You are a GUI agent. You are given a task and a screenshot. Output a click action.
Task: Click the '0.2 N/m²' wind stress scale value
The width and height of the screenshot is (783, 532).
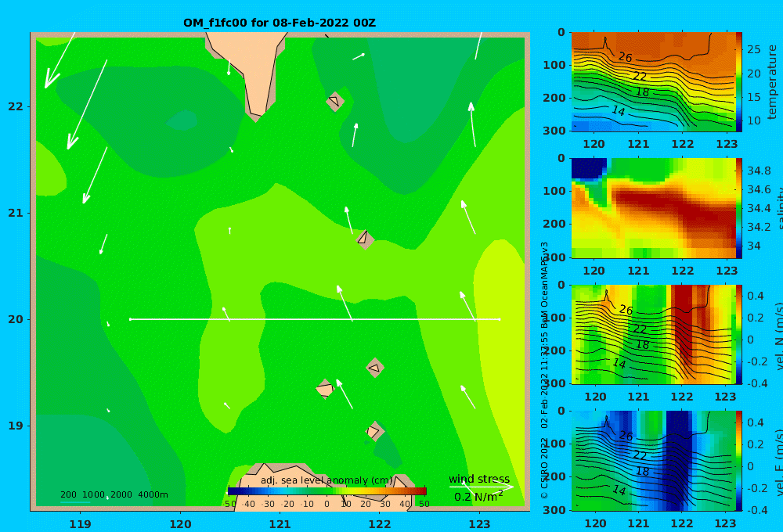pyautogui.click(x=478, y=497)
